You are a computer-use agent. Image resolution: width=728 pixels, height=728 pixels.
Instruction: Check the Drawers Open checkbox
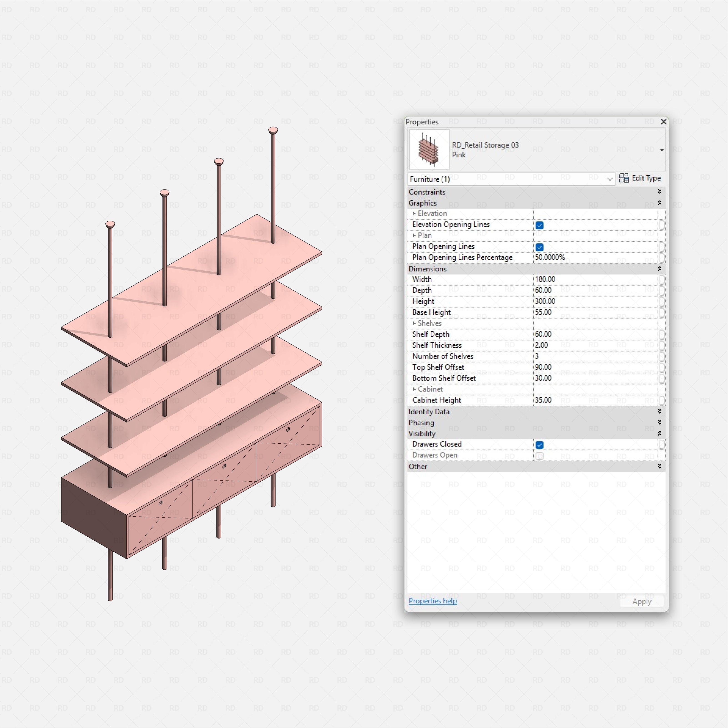pyautogui.click(x=539, y=456)
